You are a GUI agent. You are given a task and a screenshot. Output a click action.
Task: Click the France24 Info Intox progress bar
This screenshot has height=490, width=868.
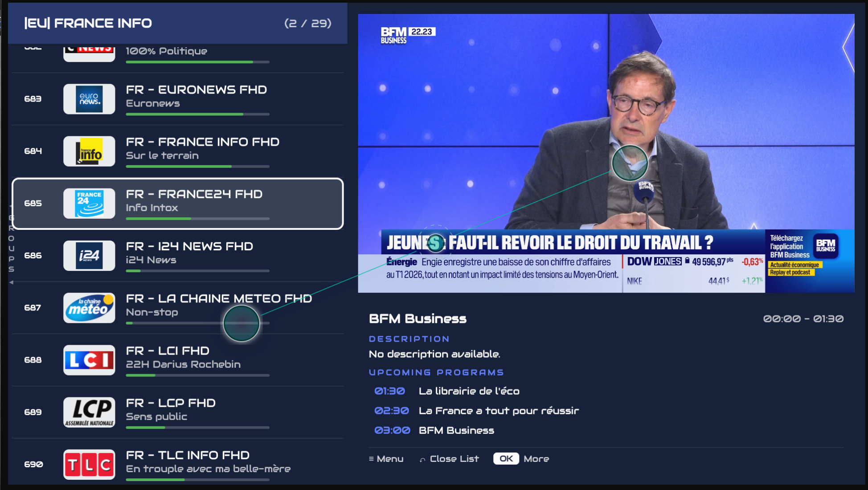tap(197, 219)
